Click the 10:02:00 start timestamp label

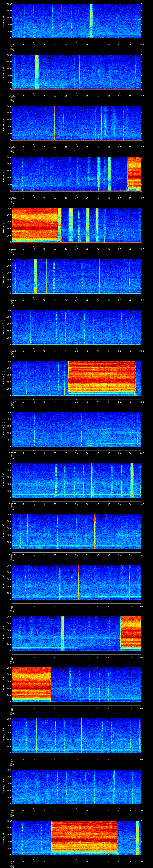click(12, 96)
